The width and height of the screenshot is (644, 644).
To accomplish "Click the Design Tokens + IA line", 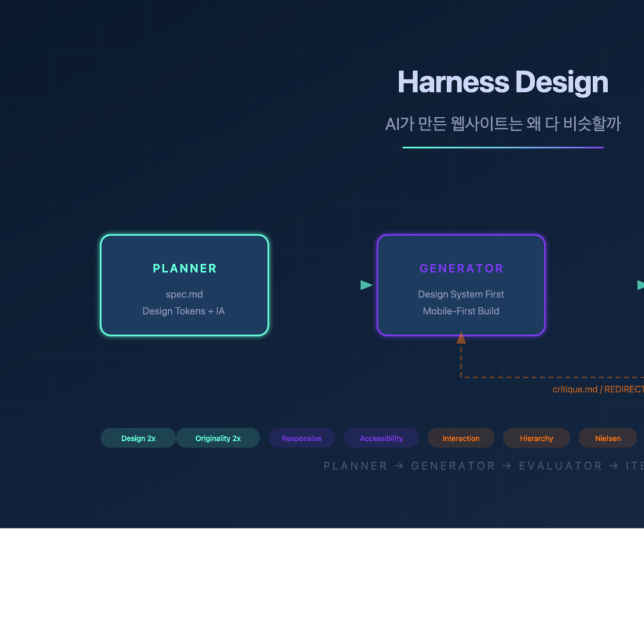I will (x=184, y=311).
